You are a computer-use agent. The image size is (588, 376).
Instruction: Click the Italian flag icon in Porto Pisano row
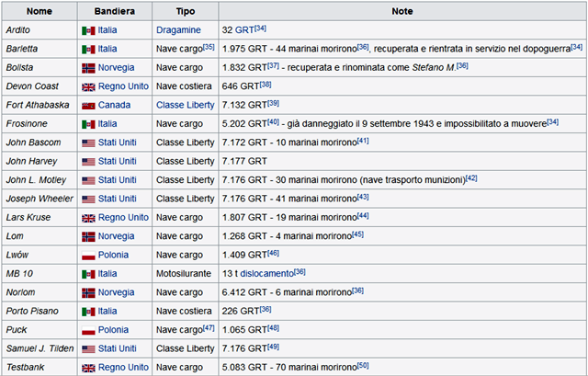(x=88, y=312)
